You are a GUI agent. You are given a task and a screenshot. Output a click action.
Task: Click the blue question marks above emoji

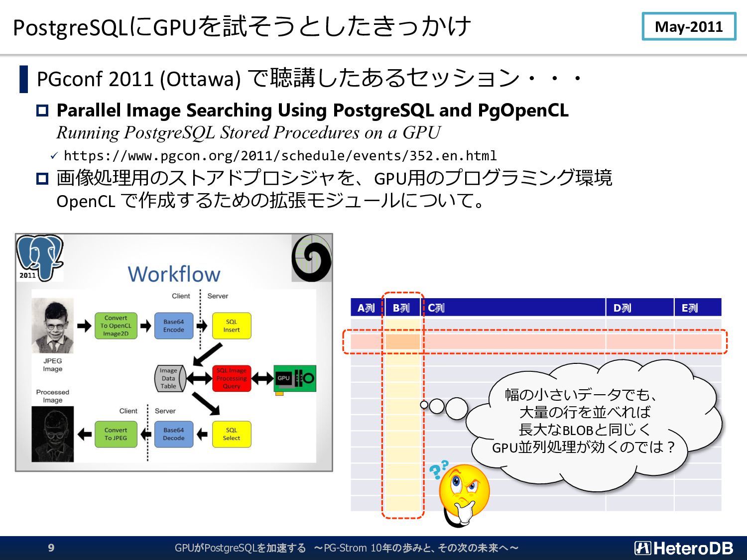click(x=439, y=469)
